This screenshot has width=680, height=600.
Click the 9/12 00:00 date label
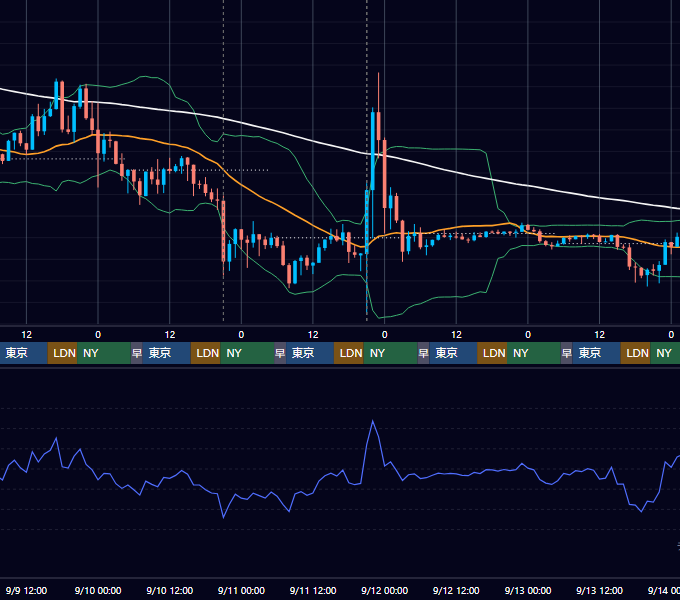pyautogui.click(x=385, y=590)
